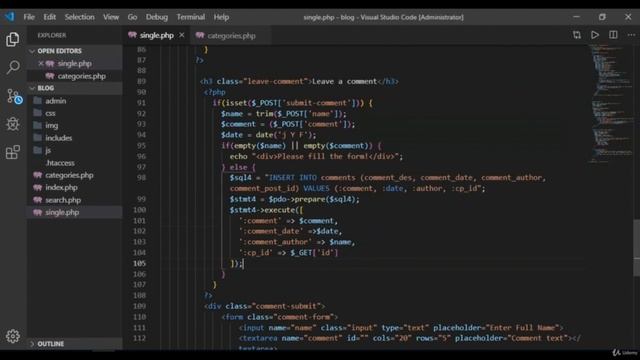640x360 pixels.
Task: Click the PHP icon on categories.php tab
Action: pos(200,36)
